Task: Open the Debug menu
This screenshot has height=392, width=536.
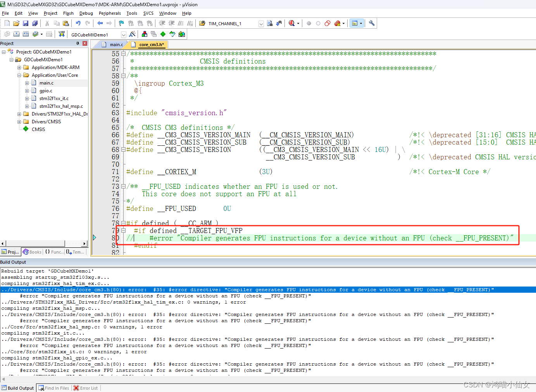Action: point(86,13)
